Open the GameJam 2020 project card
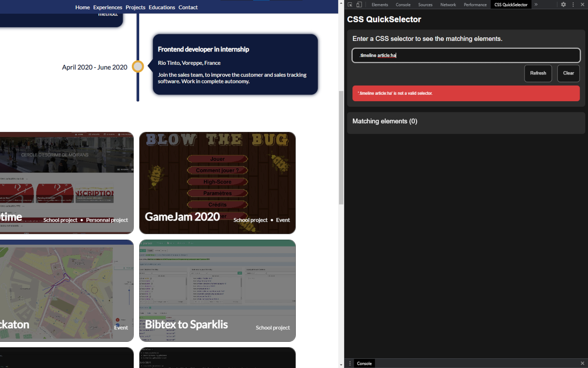Screen dimensions: 588x368 point(217,183)
